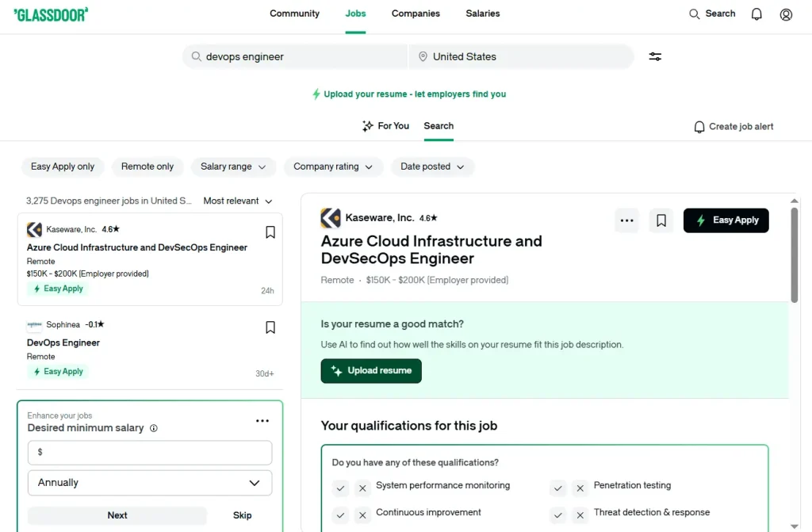Toggle the Remote only filter

click(x=147, y=166)
